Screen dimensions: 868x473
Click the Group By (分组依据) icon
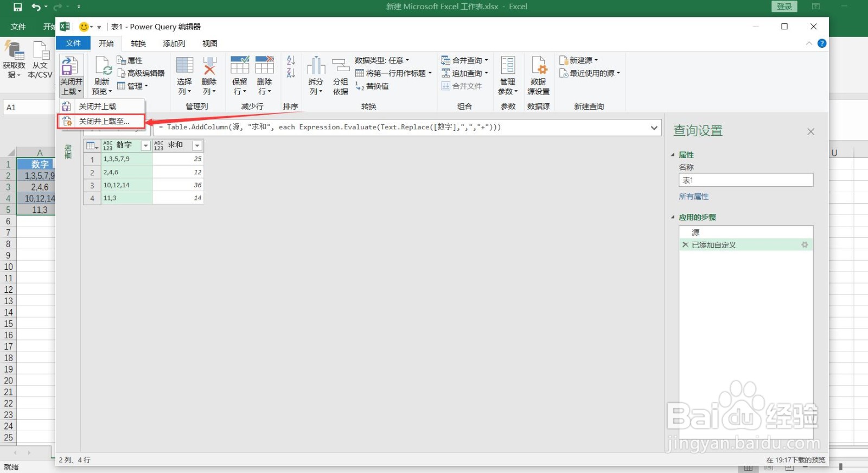tap(341, 66)
